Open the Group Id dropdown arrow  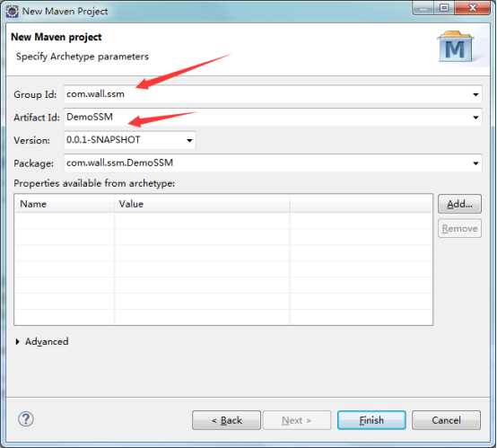click(475, 94)
